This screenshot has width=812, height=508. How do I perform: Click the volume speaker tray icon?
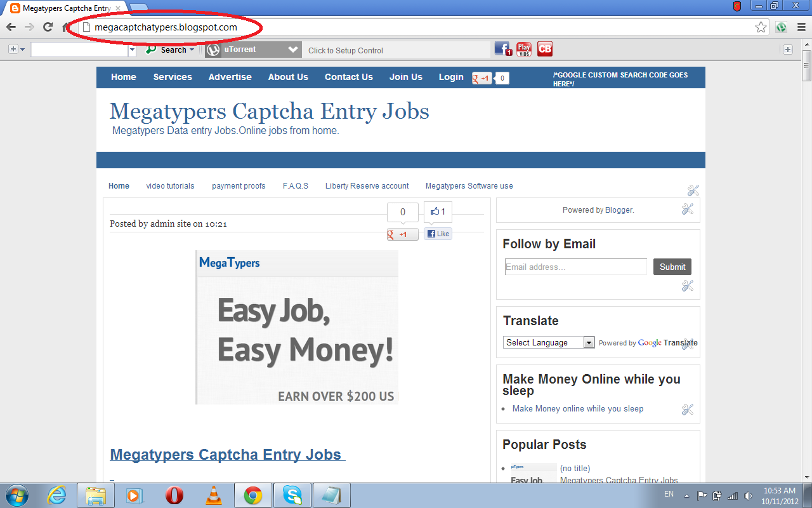(749, 496)
